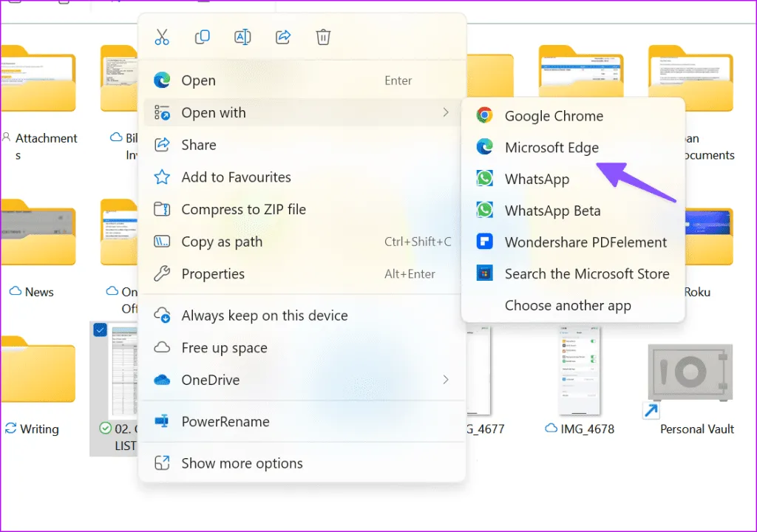This screenshot has width=757, height=532.
Task: Click the Cut scissors icon
Action: [x=162, y=37]
